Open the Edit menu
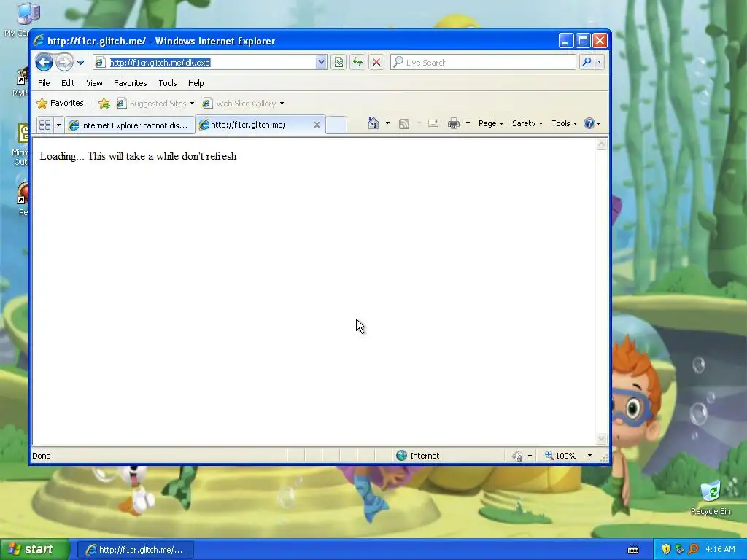Viewport: 747px width, 560px height. [x=68, y=83]
